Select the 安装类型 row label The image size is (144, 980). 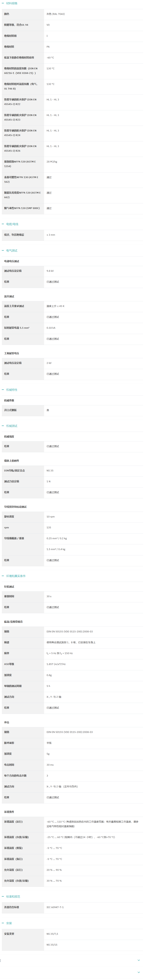9,934
